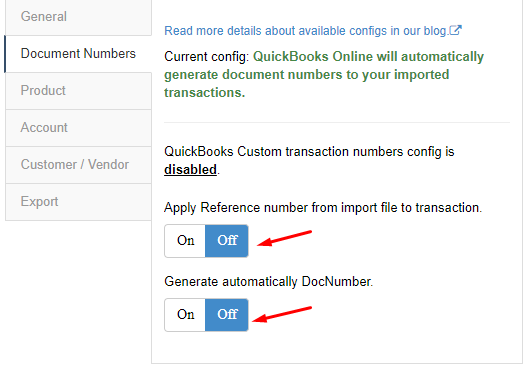Click the 'Apply Reference number from import file' label
This screenshot has width=524, height=367.
323,208
